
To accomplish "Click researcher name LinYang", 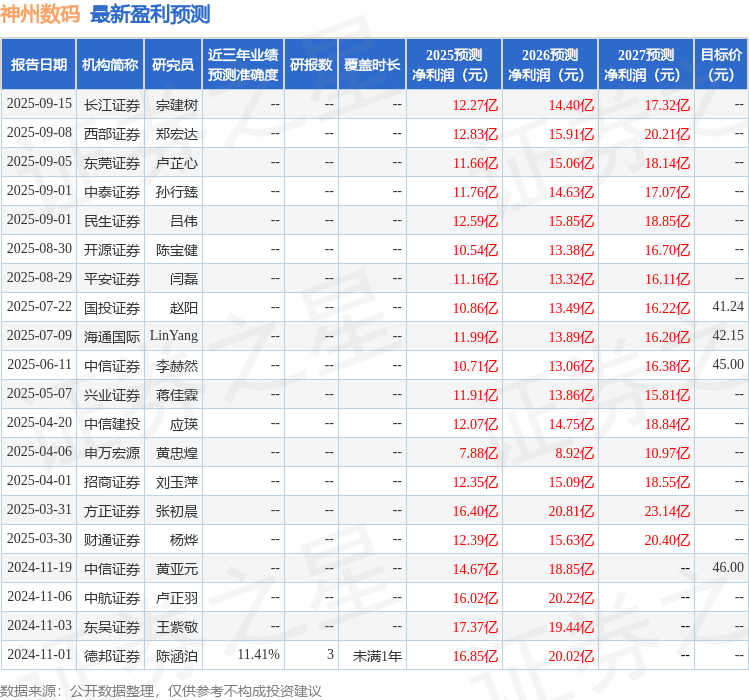I will click(174, 336).
